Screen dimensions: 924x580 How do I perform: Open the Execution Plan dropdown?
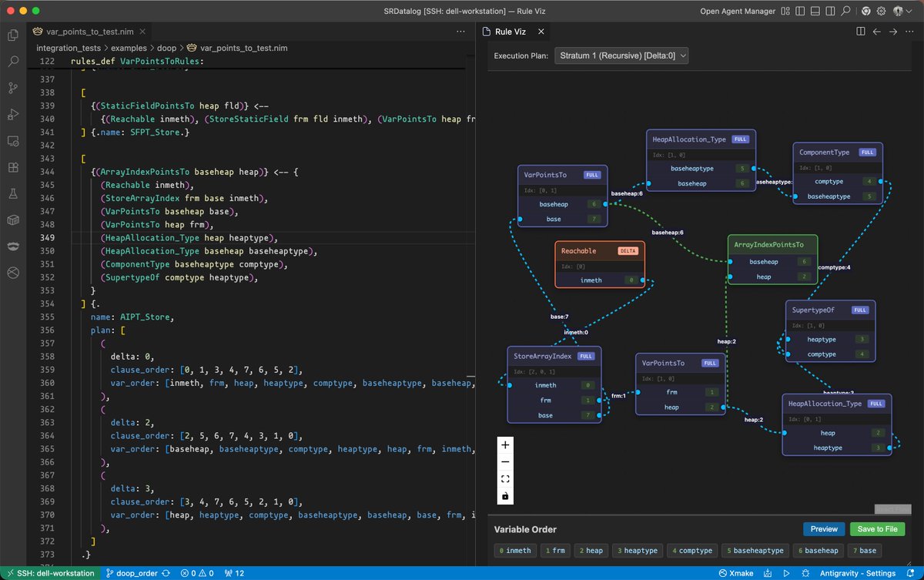tap(621, 55)
